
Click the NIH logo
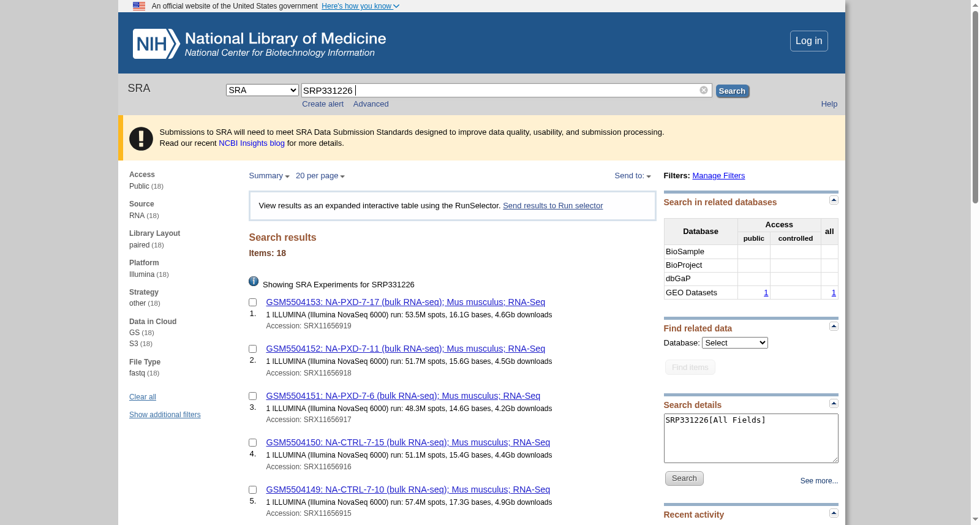(156, 43)
